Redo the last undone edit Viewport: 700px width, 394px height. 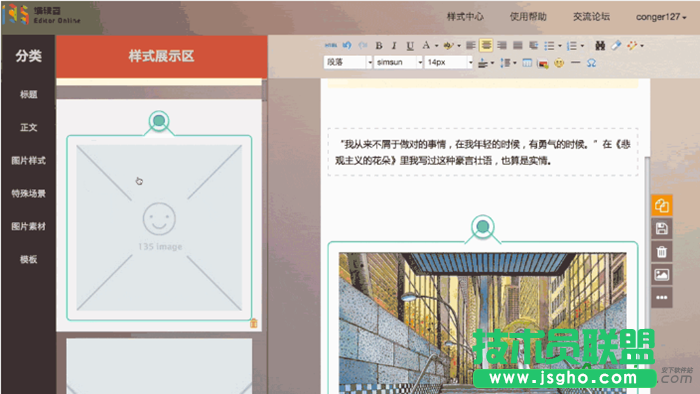coord(363,46)
